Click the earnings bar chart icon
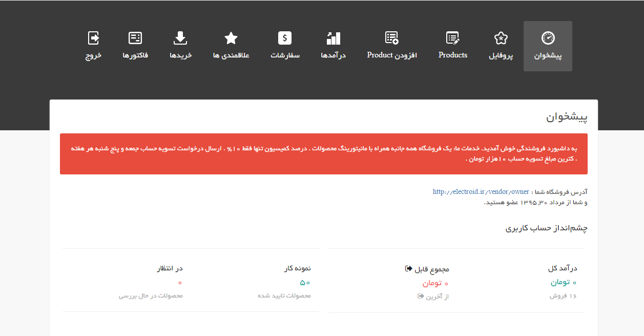 [334, 38]
